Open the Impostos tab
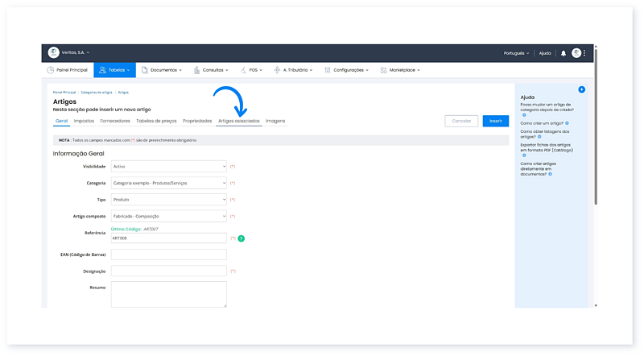This screenshot has height=356, width=644. [84, 121]
